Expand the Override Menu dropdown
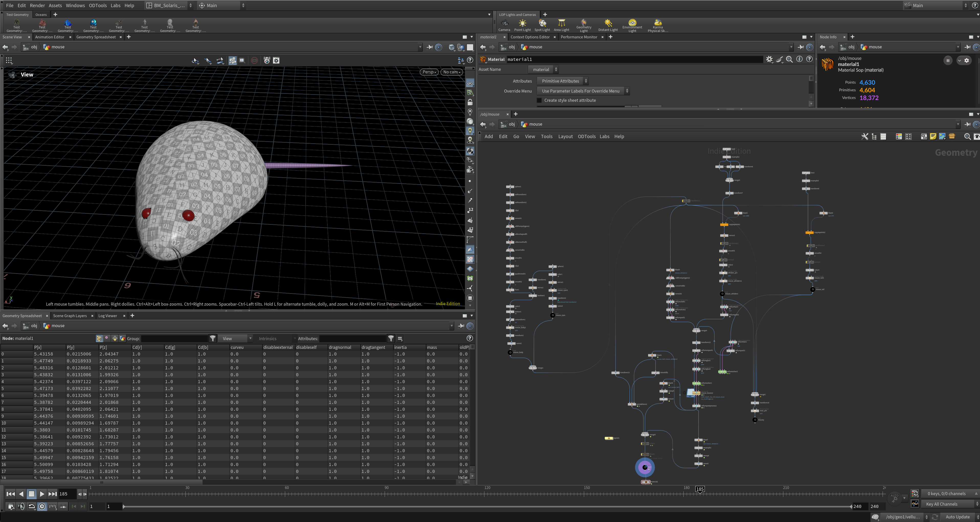The width and height of the screenshot is (980, 522). pyautogui.click(x=583, y=91)
